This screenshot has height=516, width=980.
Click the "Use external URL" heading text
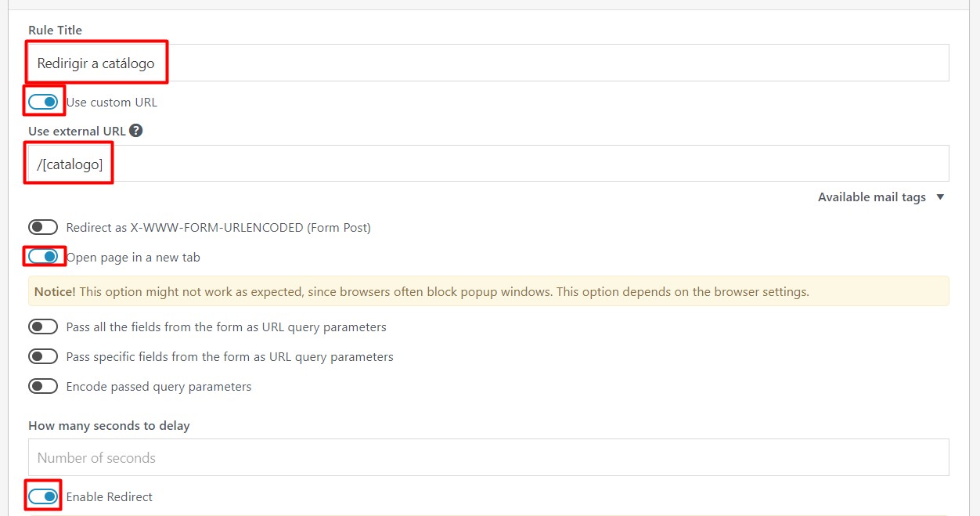77,131
